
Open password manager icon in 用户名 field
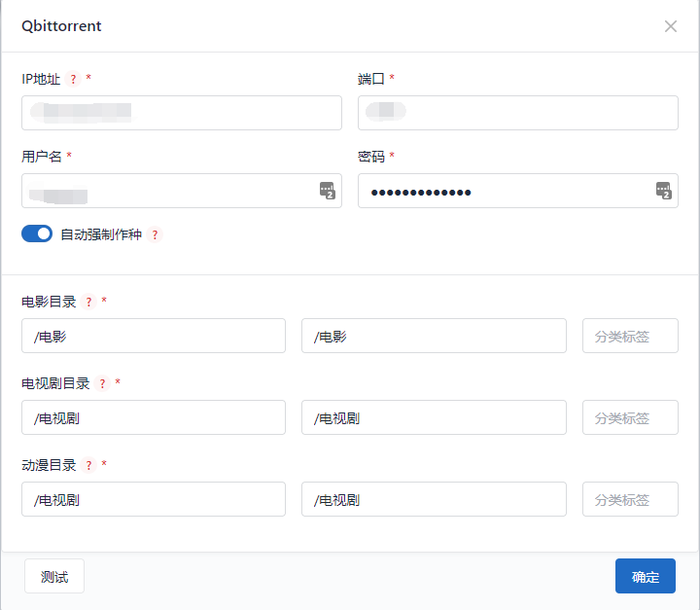point(328,191)
